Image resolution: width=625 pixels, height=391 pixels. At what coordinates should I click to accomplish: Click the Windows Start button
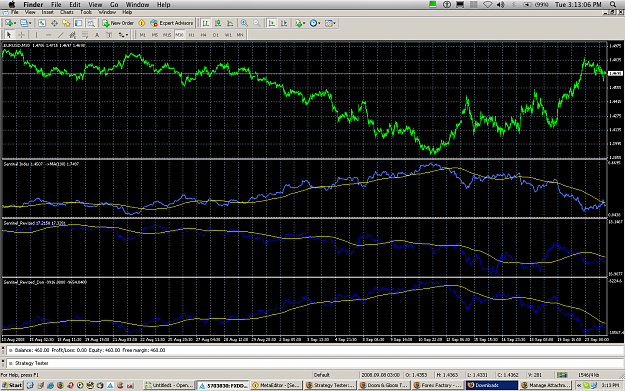(x=12, y=385)
